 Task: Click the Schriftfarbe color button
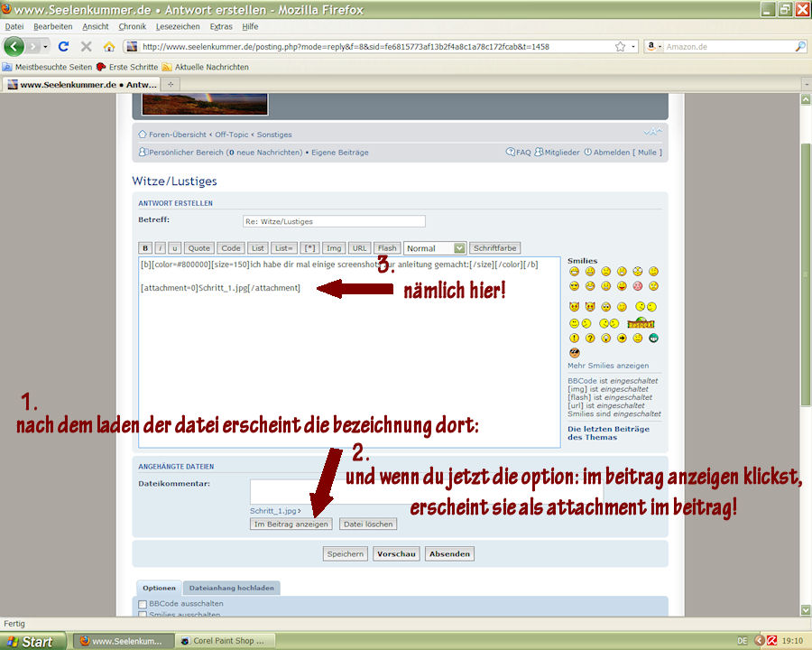click(494, 248)
